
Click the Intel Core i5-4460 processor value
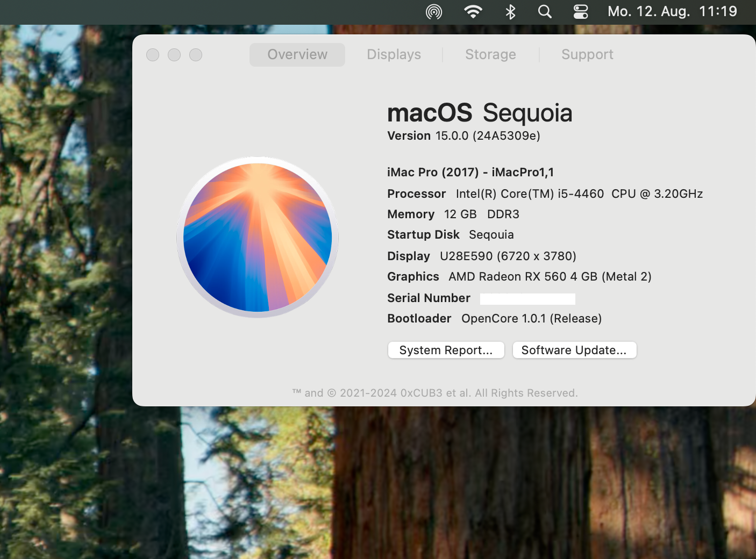[x=579, y=194]
